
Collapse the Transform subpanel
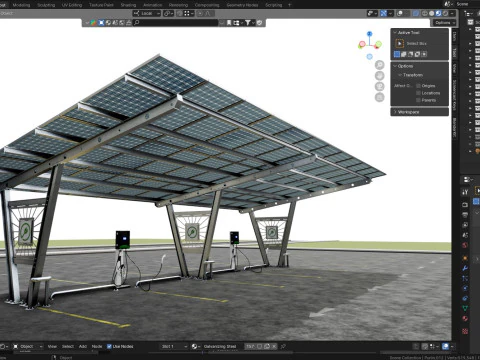400,75
